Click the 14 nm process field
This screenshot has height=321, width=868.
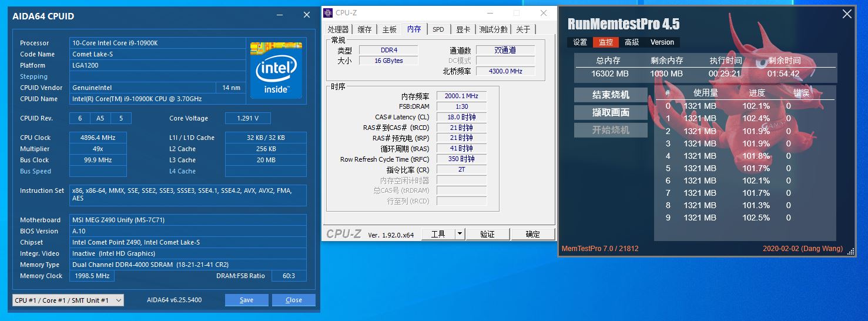pyautogui.click(x=231, y=88)
